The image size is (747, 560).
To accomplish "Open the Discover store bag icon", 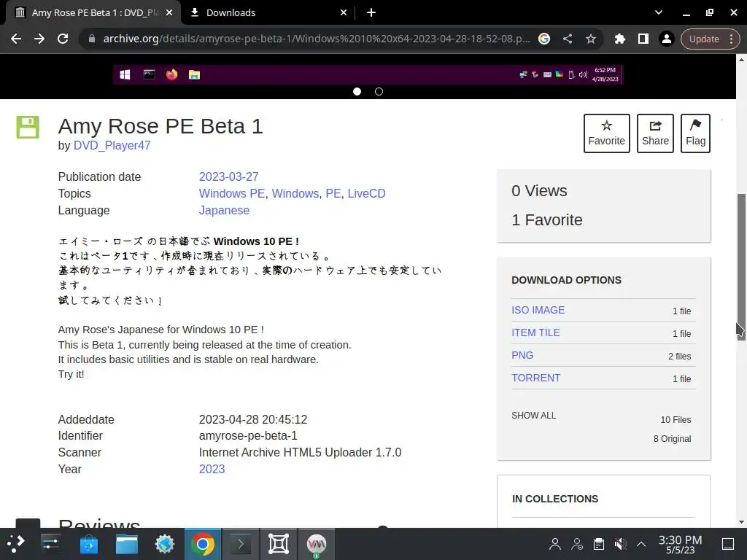I will click(88, 544).
